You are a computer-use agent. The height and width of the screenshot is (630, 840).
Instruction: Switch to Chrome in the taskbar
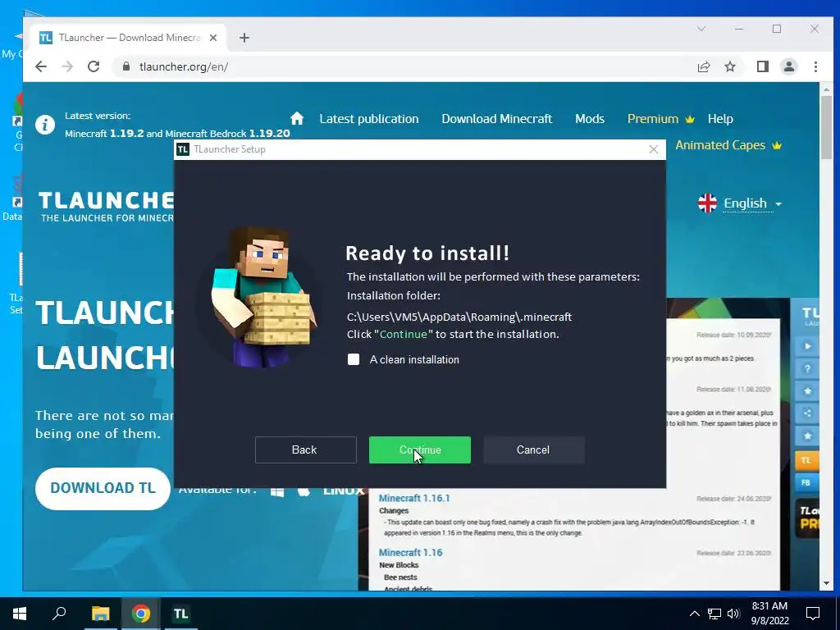(141, 614)
